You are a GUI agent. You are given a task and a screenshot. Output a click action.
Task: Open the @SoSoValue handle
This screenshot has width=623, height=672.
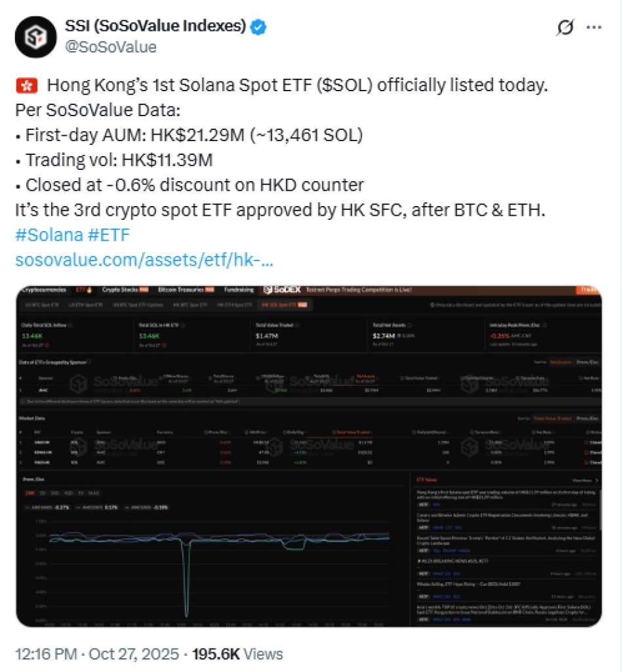tap(111, 47)
